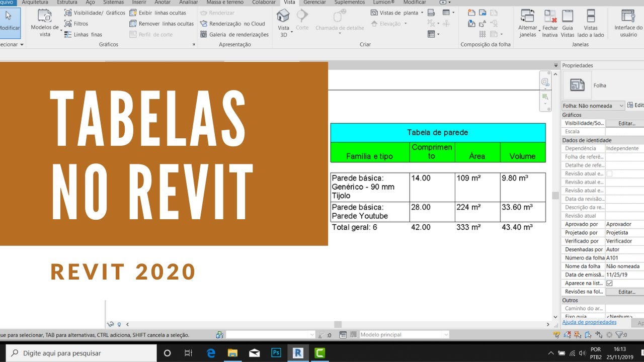Open File Explorer from taskbar
Image resolution: width=644 pixels, height=362 pixels.
click(x=232, y=353)
